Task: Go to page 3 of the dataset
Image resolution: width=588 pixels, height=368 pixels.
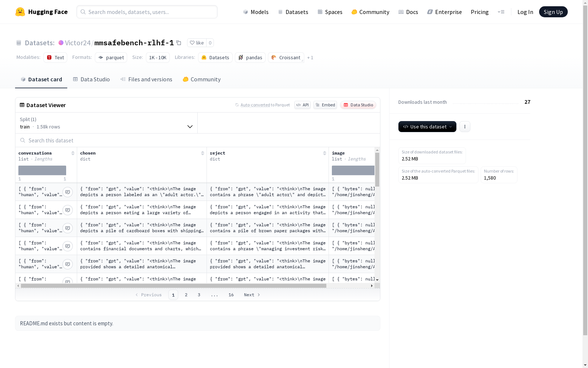Action: pos(199,295)
